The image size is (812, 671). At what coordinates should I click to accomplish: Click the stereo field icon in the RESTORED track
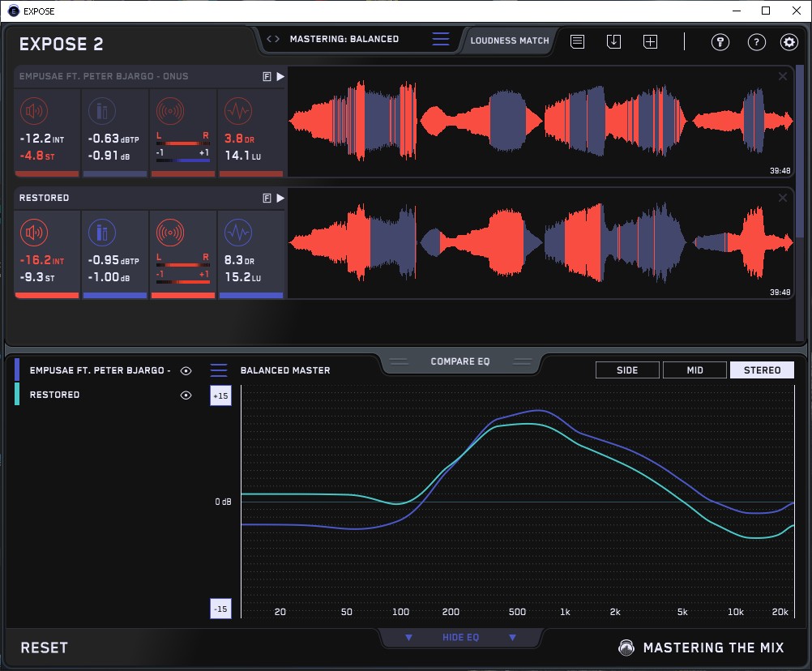(170, 233)
